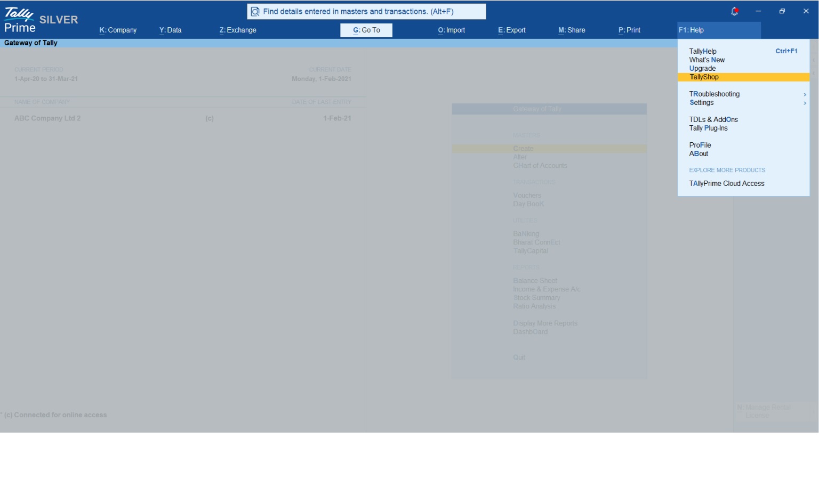The width and height of the screenshot is (819, 504).
Task: Open the O: Import menu
Action: click(x=452, y=30)
